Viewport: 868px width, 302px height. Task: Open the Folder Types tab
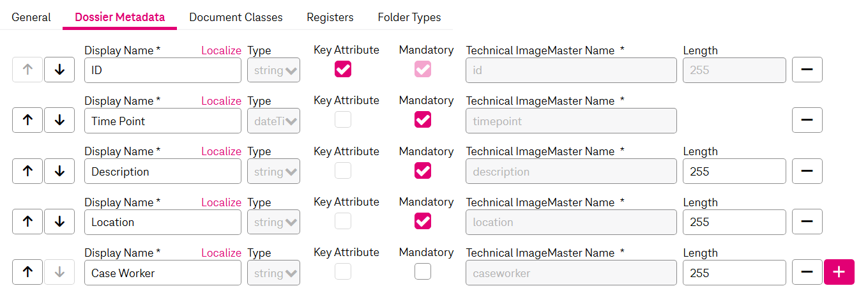pos(409,17)
